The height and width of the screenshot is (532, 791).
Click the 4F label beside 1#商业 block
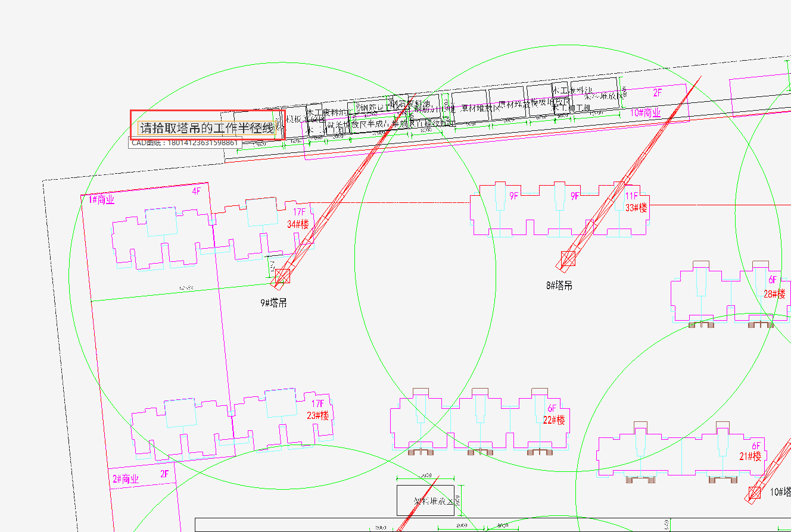click(x=197, y=191)
